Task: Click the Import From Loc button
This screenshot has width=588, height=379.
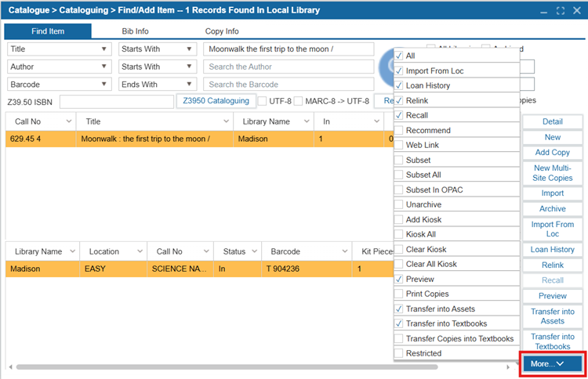Action: (x=553, y=229)
